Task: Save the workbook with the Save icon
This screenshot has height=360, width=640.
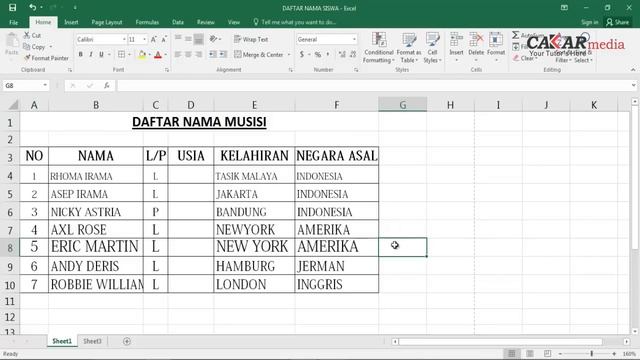Action: point(12,7)
